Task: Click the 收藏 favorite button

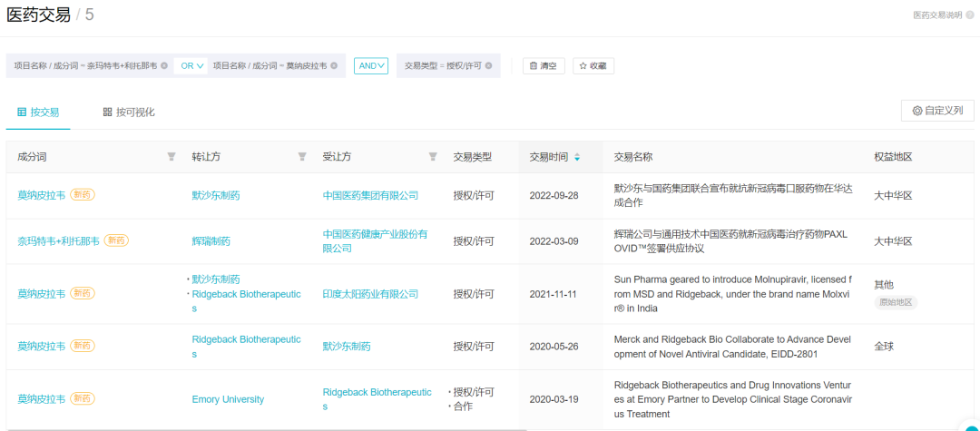Action: pyautogui.click(x=593, y=65)
